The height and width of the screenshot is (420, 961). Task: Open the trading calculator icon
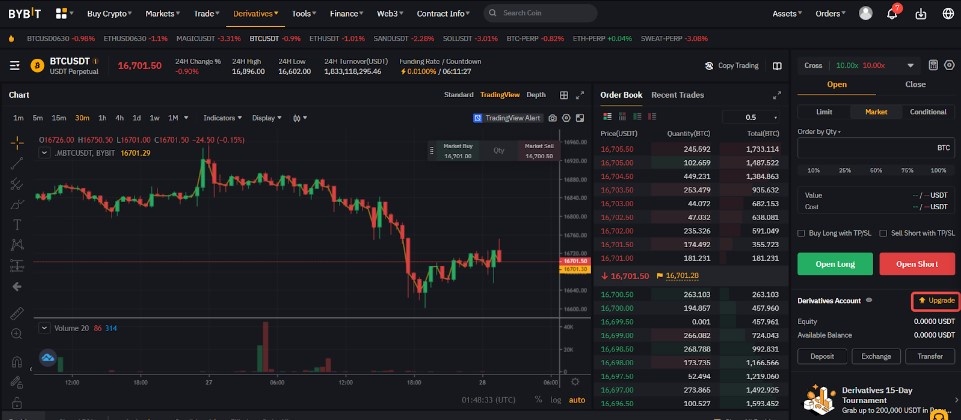pyautogui.click(x=933, y=65)
